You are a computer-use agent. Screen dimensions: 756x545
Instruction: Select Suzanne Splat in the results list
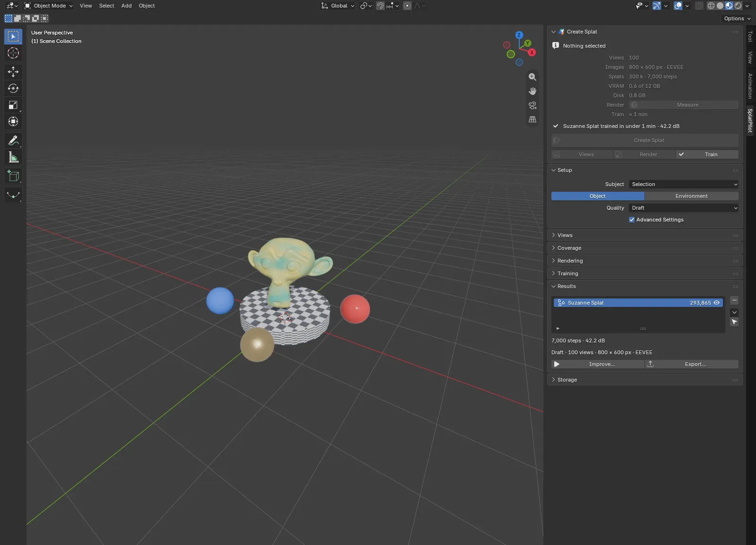point(638,303)
